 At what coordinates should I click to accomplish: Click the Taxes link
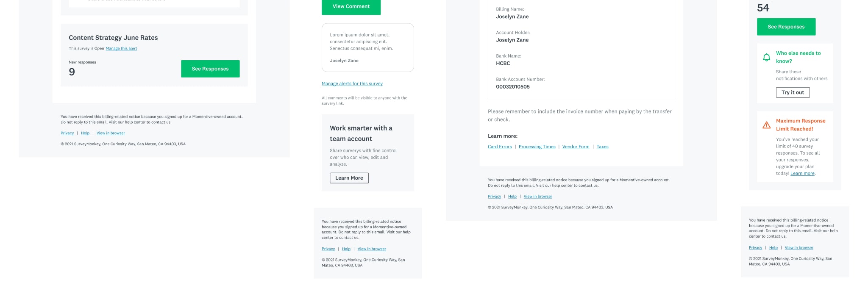point(602,147)
